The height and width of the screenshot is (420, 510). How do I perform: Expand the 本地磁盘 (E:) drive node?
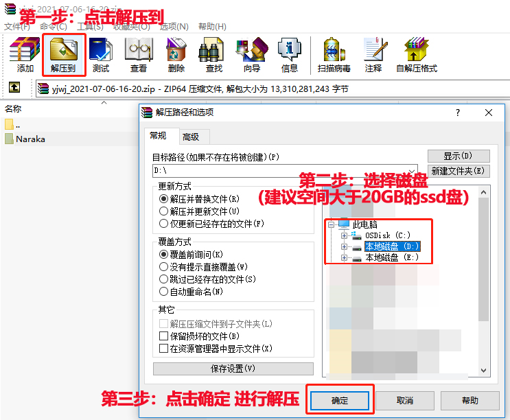coord(345,258)
